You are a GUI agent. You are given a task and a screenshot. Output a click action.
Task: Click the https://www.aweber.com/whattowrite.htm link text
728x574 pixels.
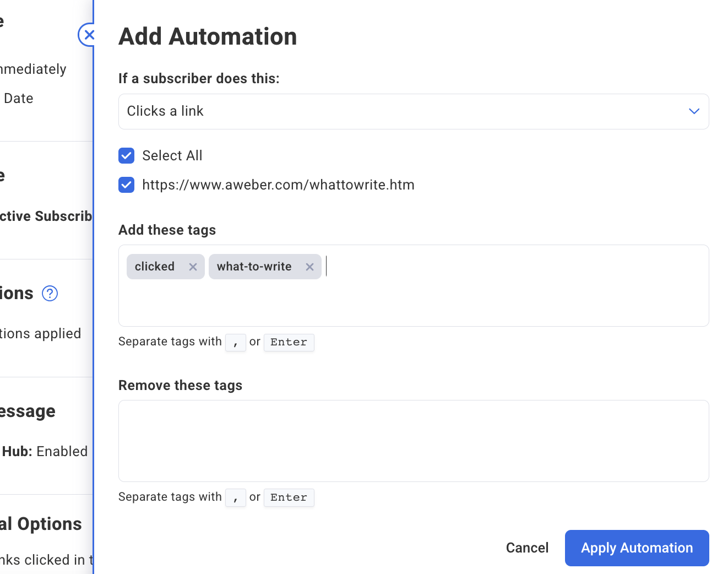[x=278, y=185]
